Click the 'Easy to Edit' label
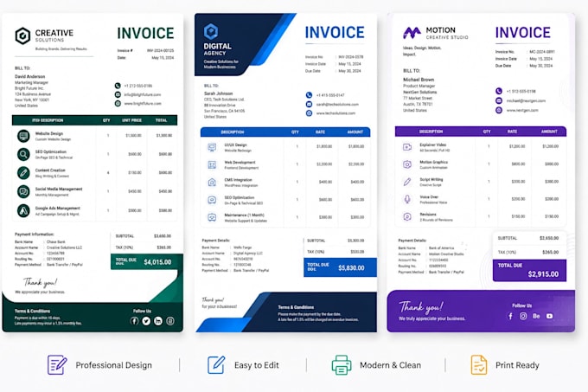Viewport: 588px width, 392px height. coord(257,365)
